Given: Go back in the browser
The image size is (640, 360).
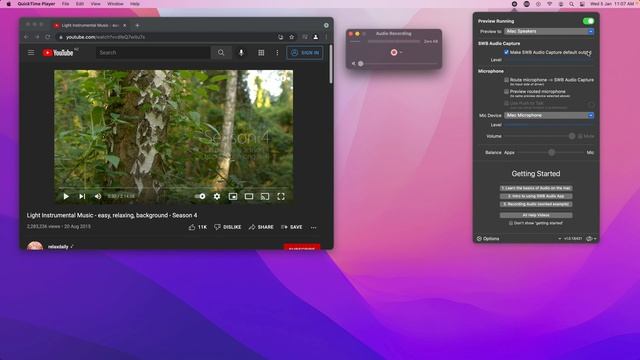Looking at the screenshot, I should pyautogui.click(x=27, y=37).
